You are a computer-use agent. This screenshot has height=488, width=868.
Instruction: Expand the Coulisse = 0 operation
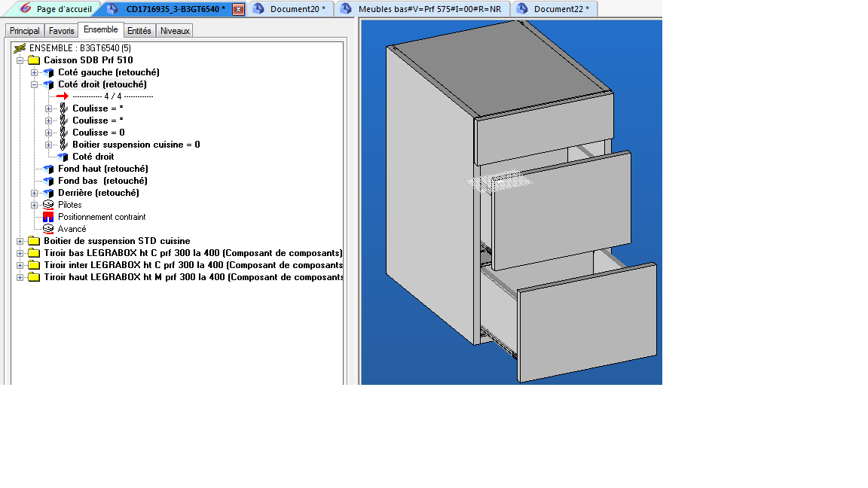[49, 133]
